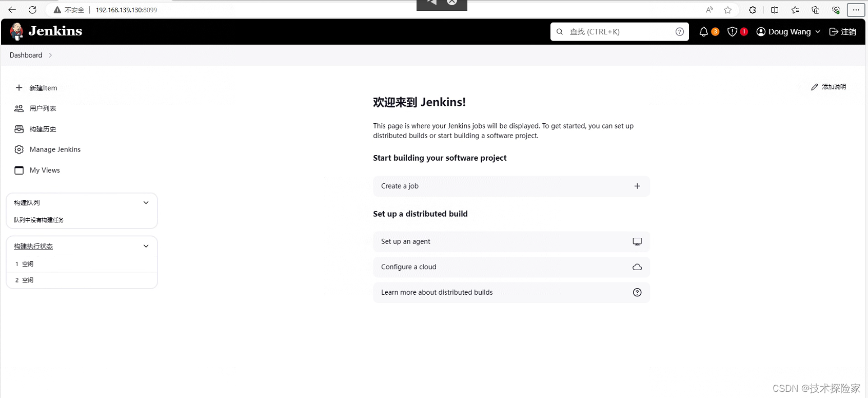This screenshot has height=398, width=868.
Task: Click executor 2 空闲 row
Action: [x=82, y=280]
